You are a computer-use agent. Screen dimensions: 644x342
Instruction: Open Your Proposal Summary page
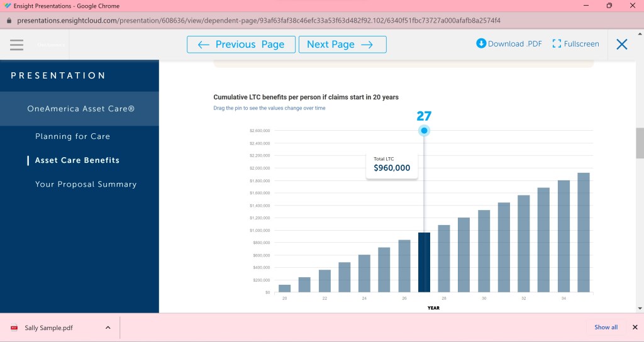click(x=86, y=184)
